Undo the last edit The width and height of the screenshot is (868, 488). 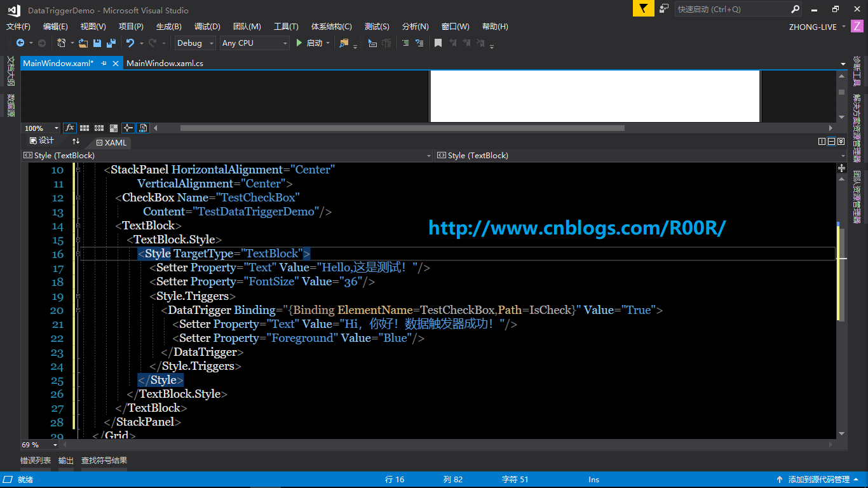[x=130, y=43]
